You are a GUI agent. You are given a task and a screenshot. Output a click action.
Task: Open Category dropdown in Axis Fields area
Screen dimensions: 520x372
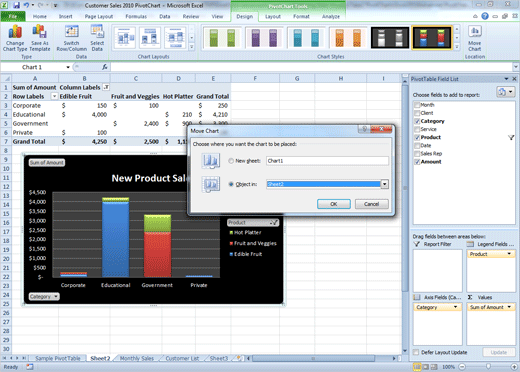point(456,307)
